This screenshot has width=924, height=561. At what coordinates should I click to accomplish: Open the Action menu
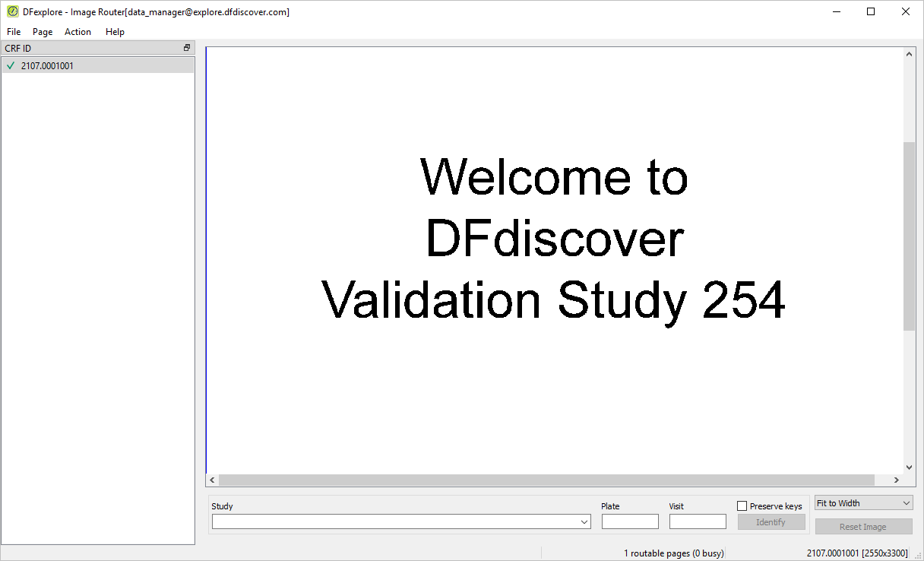[78, 32]
